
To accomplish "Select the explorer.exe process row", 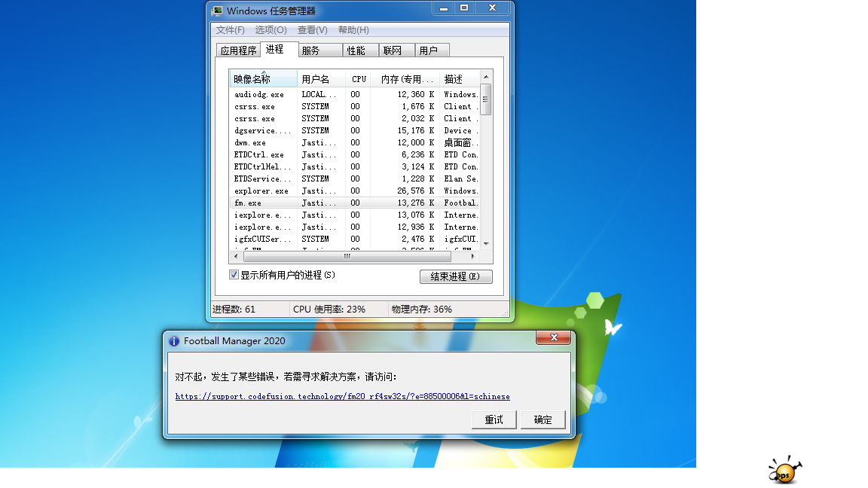I will (x=354, y=191).
